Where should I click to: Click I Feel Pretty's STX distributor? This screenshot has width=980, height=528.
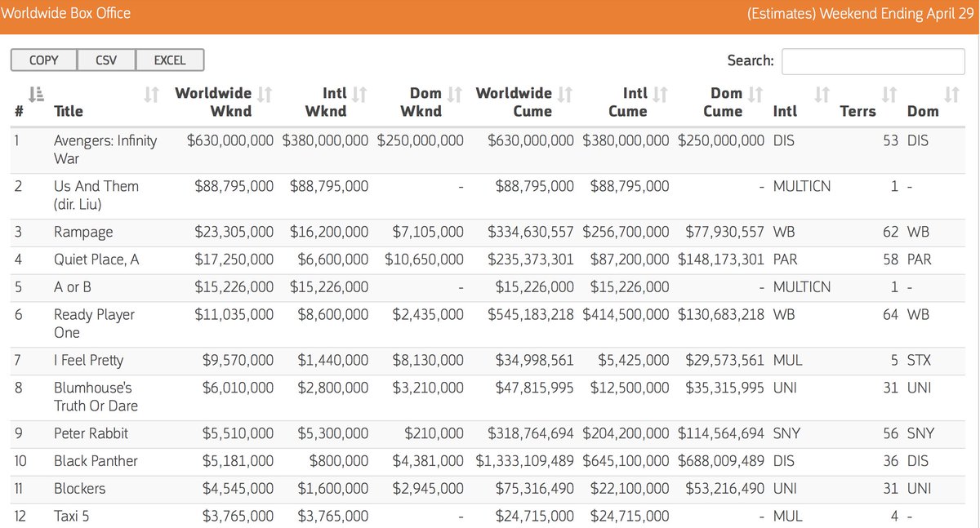click(919, 361)
